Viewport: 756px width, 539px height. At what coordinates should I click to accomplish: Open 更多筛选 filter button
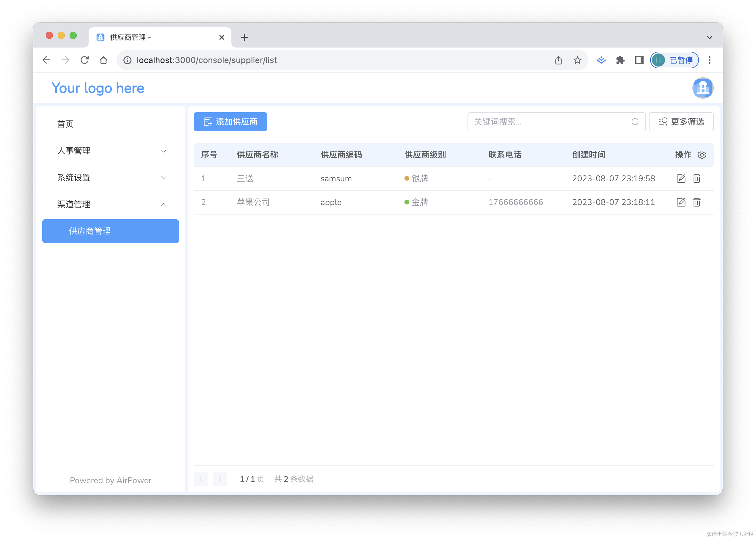[681, 122]
